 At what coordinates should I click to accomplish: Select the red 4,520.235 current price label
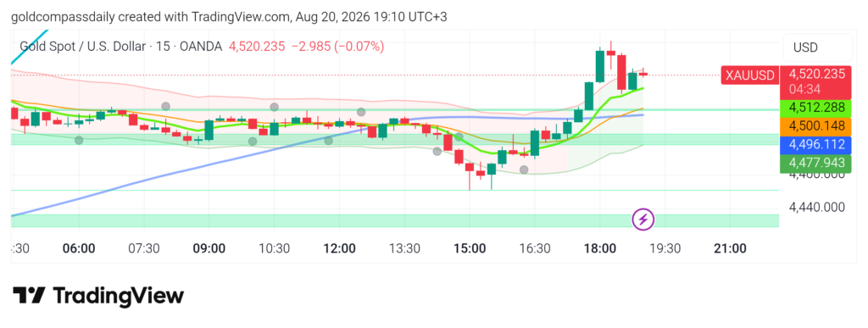coord(816,74)
